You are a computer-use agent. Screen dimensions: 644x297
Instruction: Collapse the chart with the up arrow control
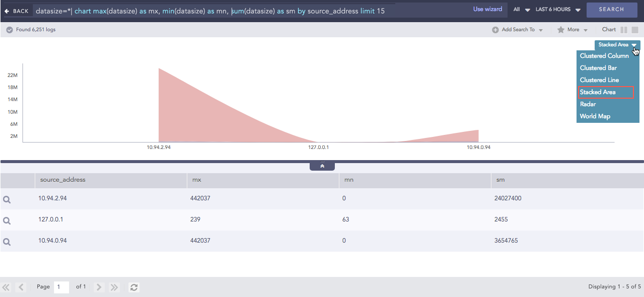322,165
